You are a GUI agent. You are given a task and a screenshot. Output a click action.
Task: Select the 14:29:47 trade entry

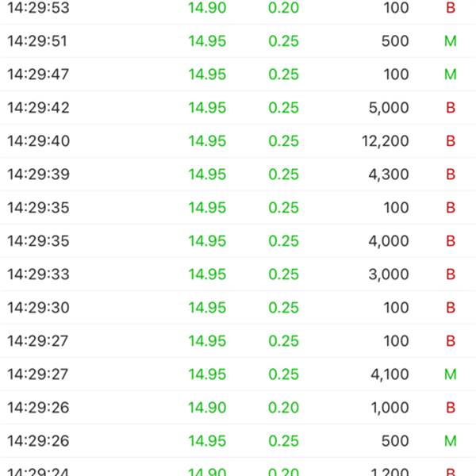click(x=238, y=74)
